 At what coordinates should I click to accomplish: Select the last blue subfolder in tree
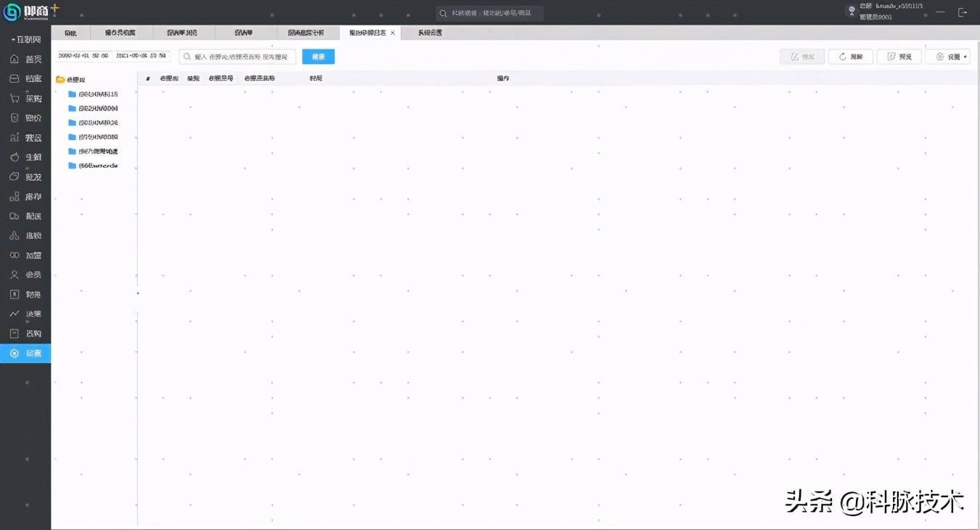(93, 166)
